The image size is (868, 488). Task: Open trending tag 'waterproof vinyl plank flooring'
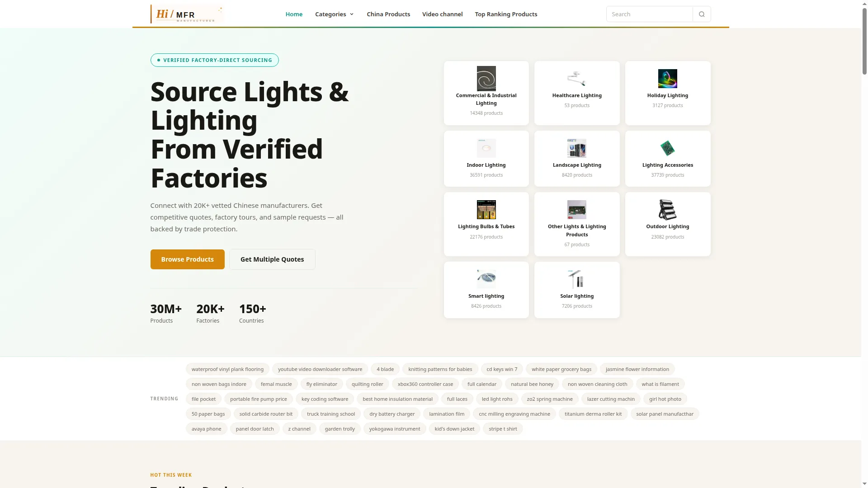[x=227, y=369]
